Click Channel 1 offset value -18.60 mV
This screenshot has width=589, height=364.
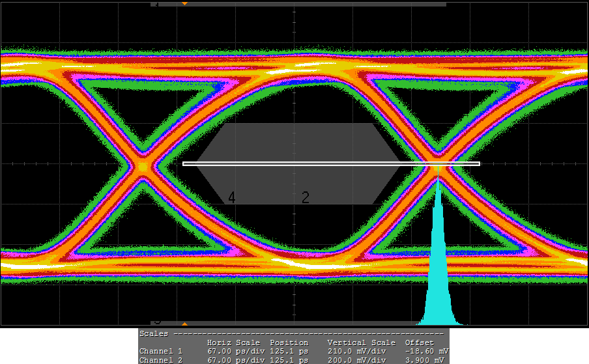pyautogui.click(x=426, y=351)
